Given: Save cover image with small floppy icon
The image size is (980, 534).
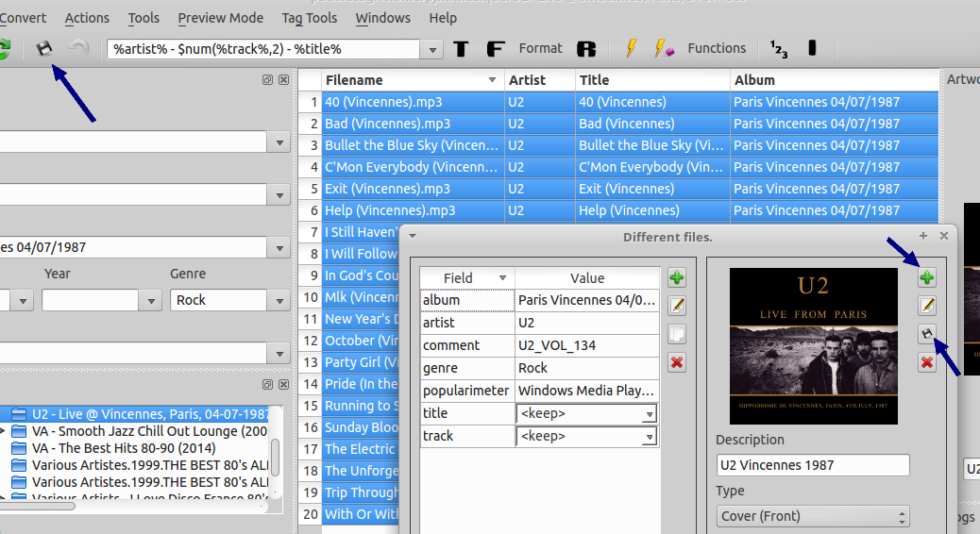Looking at the screenshot, I should coord(927,334).
